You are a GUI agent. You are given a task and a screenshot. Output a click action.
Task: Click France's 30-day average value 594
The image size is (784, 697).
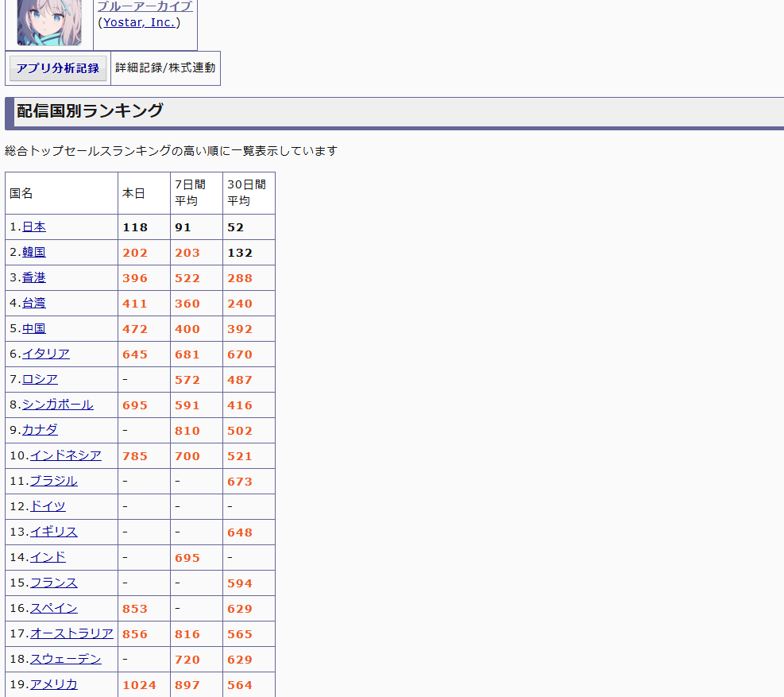[x=240, y=583]
